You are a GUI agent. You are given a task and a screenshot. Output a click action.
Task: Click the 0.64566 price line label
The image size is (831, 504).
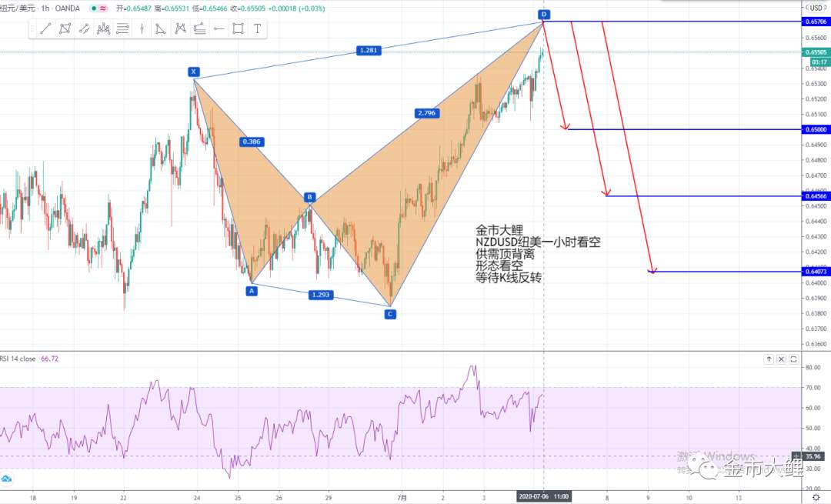point(816,196)
